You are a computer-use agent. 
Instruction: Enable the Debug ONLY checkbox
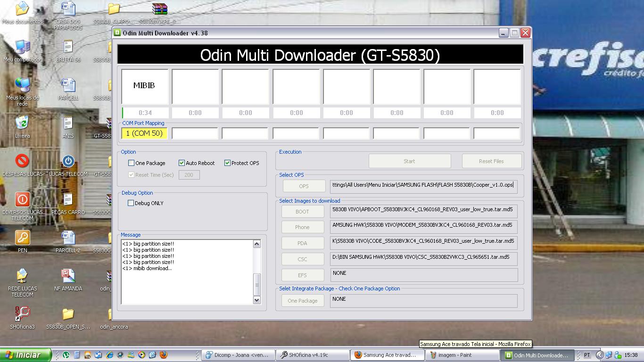pos(132,203)
